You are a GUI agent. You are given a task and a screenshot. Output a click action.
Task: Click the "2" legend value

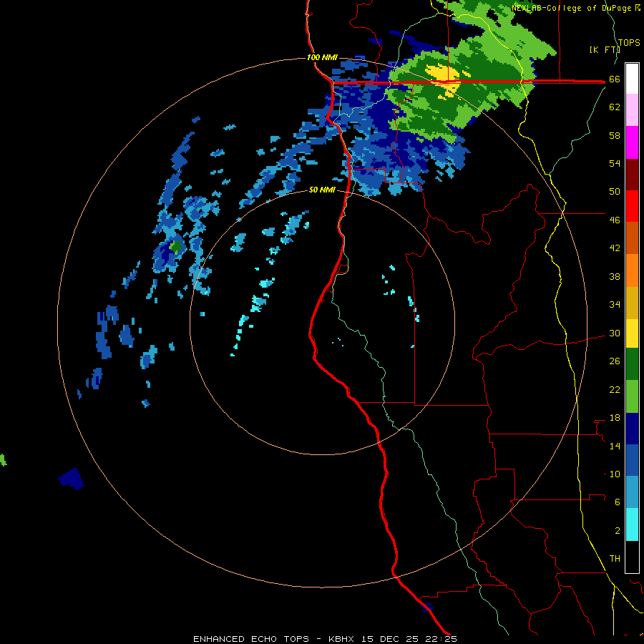[617, 530]
